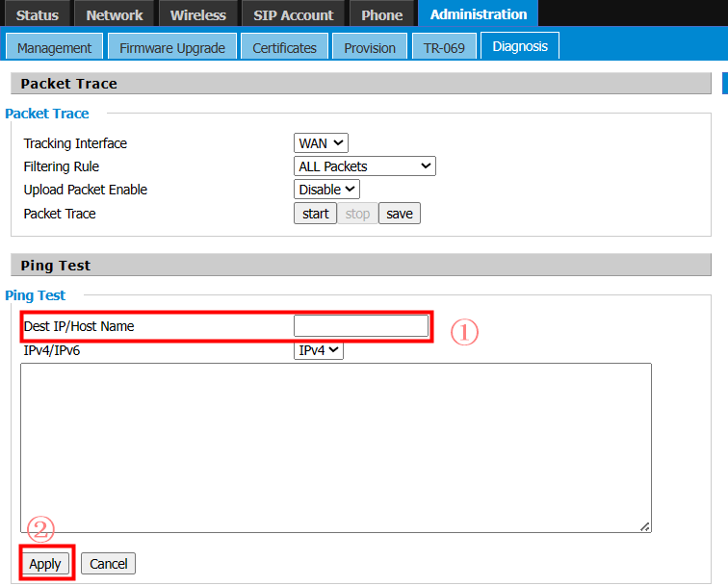Image resolution: width=728 pixels, height=586 pixels.
Task: Click Packet Trace label beside start button
Action: coord(60,214)
